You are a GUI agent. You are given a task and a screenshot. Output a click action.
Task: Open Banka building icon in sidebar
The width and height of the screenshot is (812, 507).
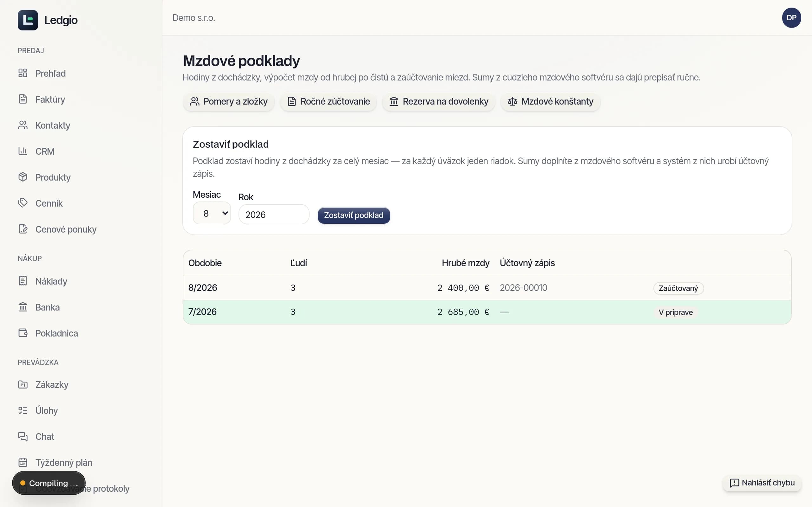[x=23, y=307]
